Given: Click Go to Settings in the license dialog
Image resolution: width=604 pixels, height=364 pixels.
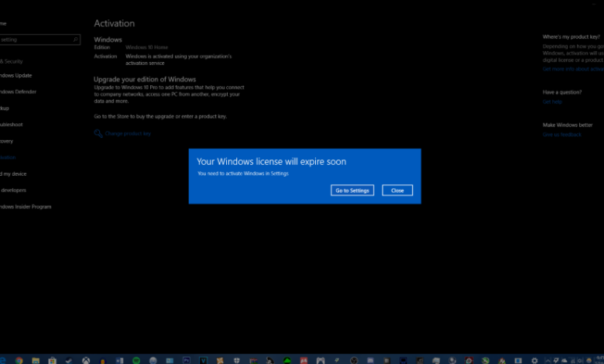Looking at the screenshot, I should (352, 191).
